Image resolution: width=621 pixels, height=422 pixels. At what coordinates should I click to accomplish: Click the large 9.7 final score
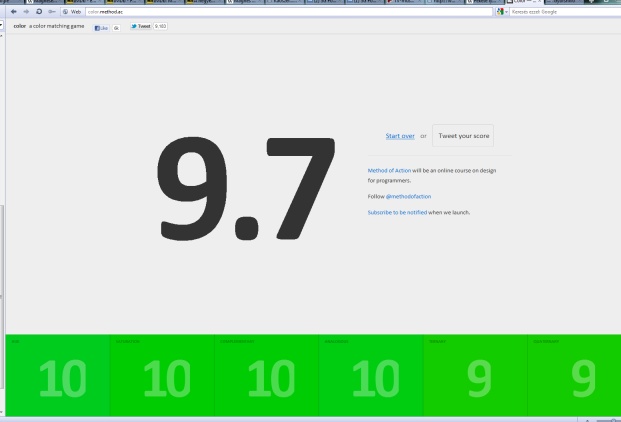pos(246,187)
